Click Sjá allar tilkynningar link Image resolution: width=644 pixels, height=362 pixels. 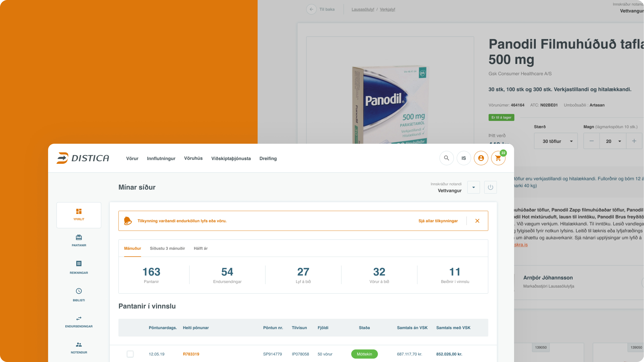(438, 221)
